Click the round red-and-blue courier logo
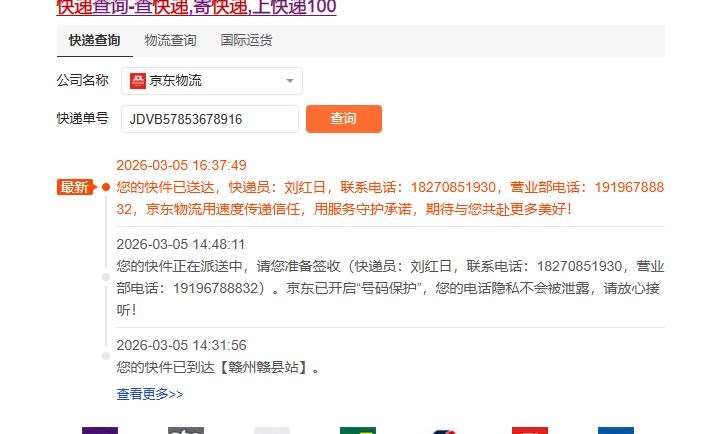This screenshot has height=434, width=701. 443,431
